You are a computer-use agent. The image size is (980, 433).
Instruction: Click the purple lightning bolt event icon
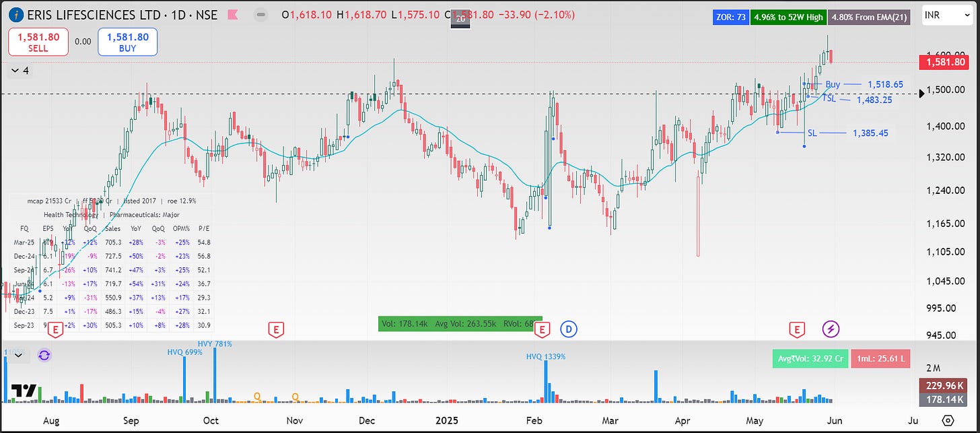(831, 329)
